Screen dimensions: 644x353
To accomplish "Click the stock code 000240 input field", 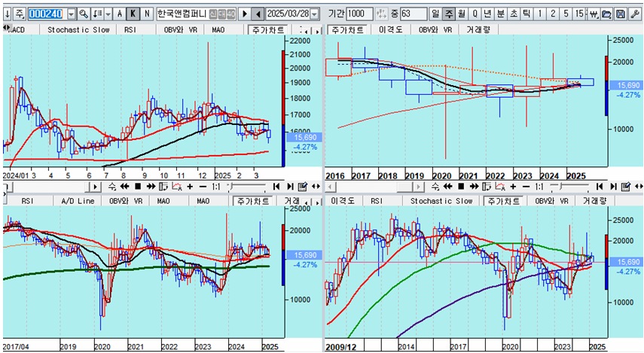I will coord(47,14).
